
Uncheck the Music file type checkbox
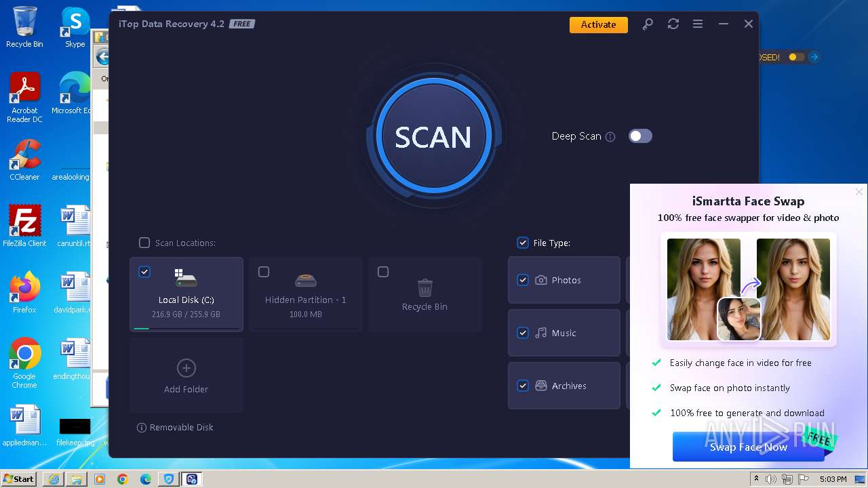click(522, 333)
